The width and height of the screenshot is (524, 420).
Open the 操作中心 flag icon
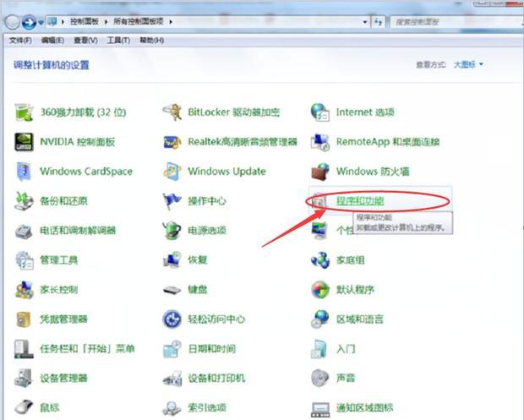172,201
